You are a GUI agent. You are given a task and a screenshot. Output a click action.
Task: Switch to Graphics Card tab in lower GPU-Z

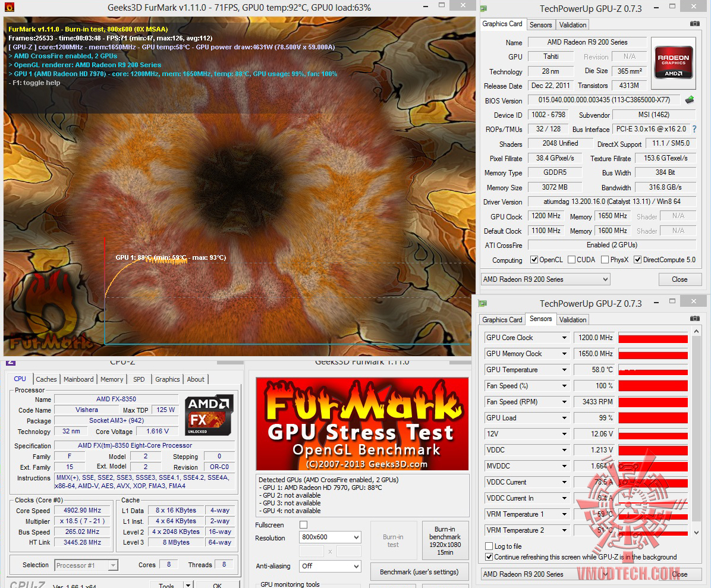tap(502, 320)
